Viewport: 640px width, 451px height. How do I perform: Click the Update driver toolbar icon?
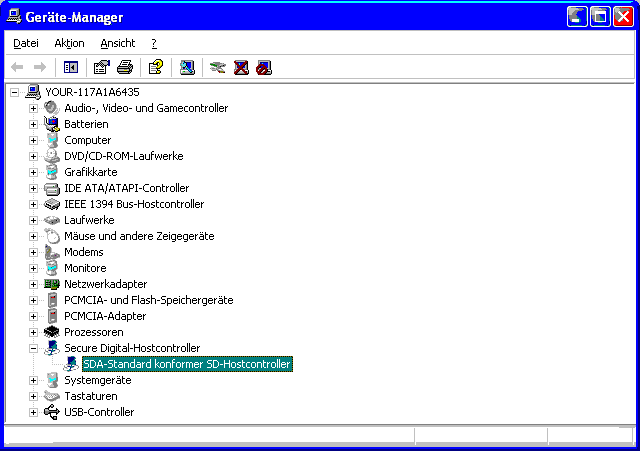218,67
